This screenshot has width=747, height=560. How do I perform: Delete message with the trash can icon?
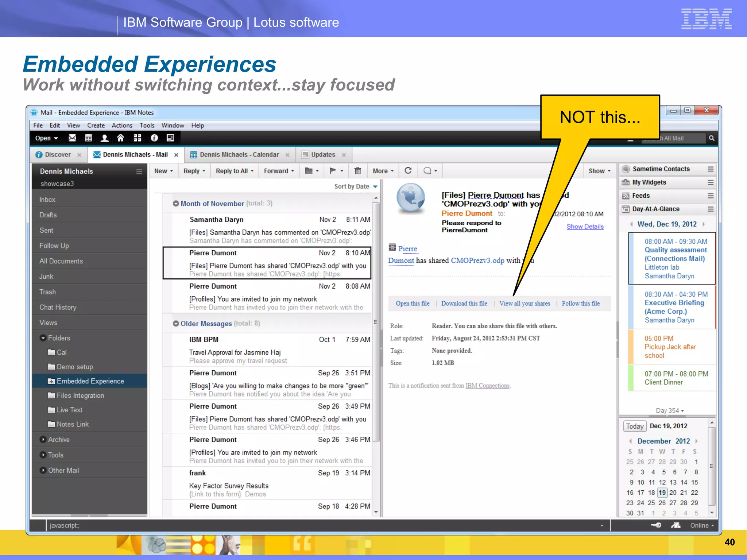pos(358,171)
